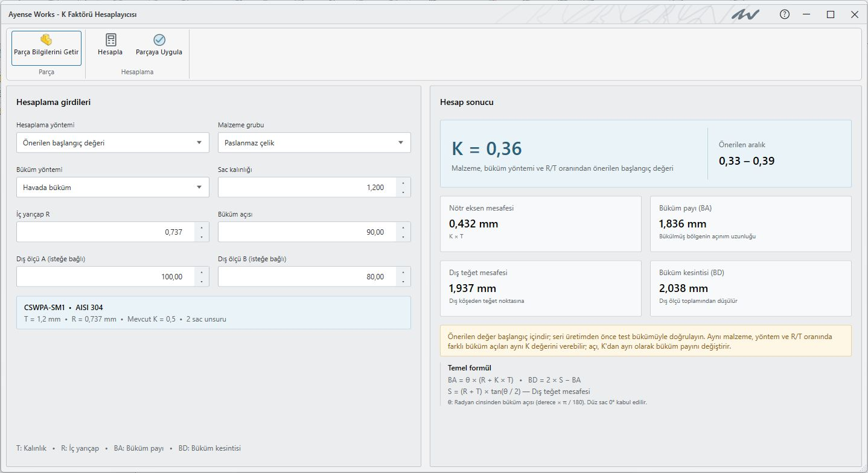Increase Dış ölçü A with up arrow

pos(201,272)
